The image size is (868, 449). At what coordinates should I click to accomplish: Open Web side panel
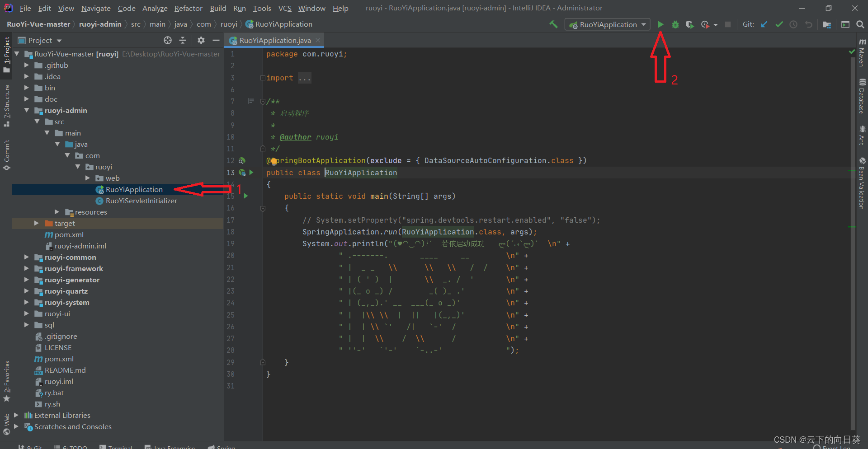(7, 425)
